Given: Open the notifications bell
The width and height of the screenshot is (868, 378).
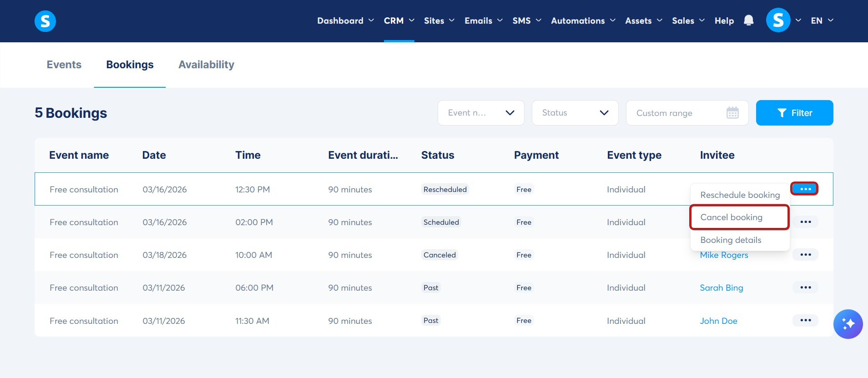Looking at the screenshot, I should 748,20.
